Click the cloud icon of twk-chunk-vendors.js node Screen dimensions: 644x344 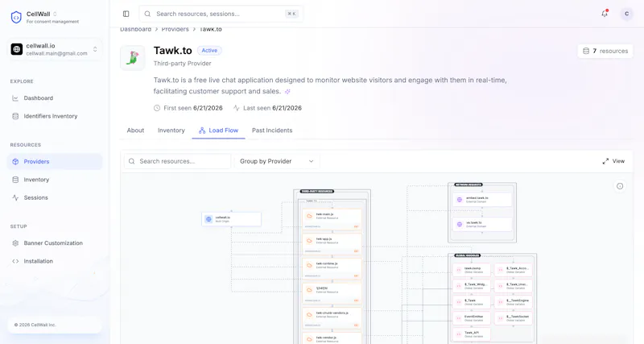point(309,314)
